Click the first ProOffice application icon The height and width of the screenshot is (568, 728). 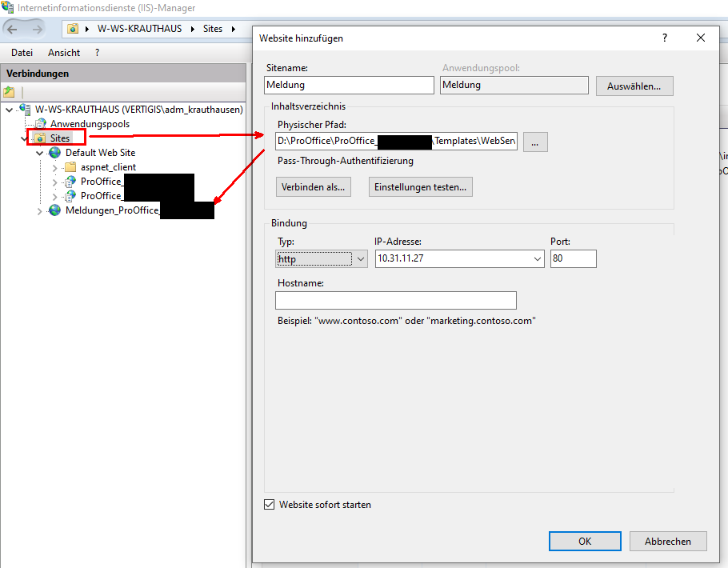pos(70,181)
